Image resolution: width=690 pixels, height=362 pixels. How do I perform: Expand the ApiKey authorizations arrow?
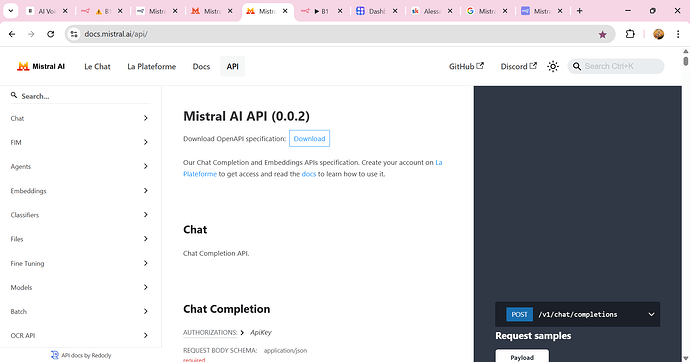(242, 333)
